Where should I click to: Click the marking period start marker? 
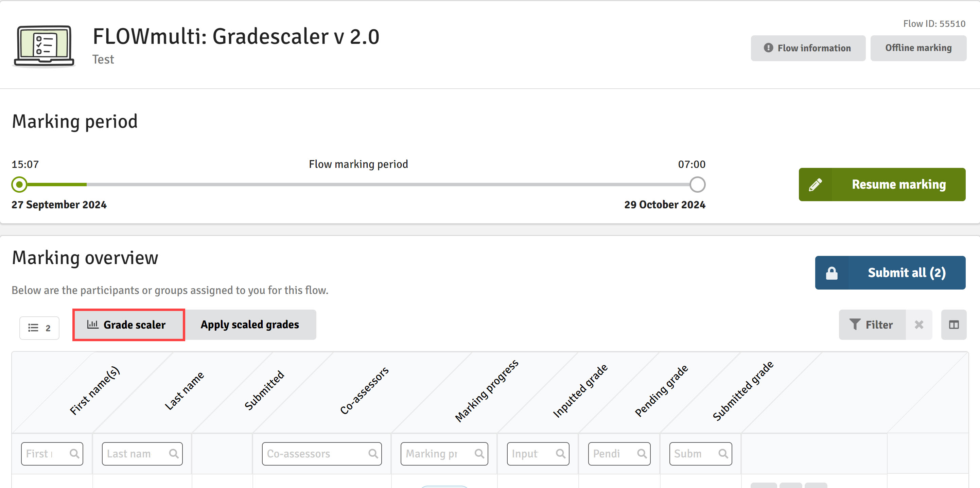pos(19,185)
